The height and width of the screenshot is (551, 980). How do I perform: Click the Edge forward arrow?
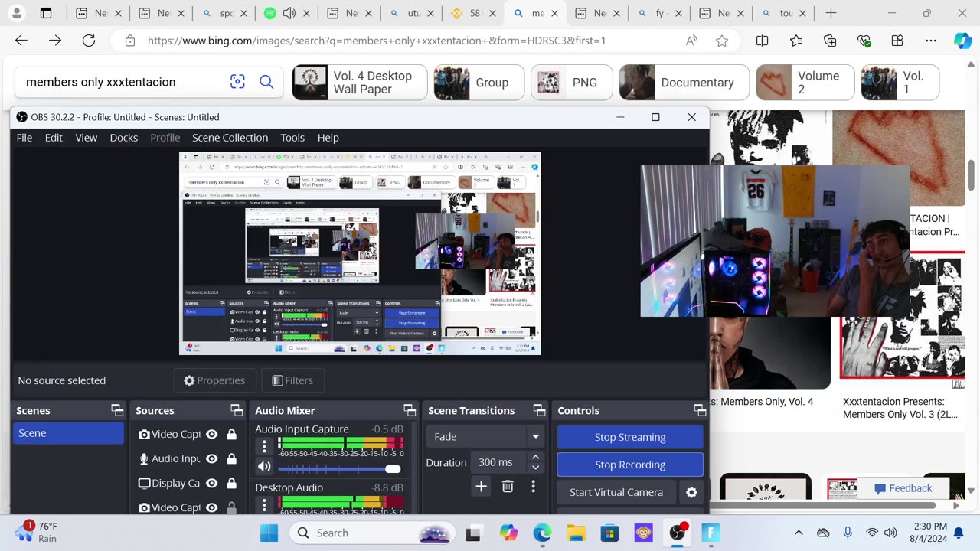55,41
